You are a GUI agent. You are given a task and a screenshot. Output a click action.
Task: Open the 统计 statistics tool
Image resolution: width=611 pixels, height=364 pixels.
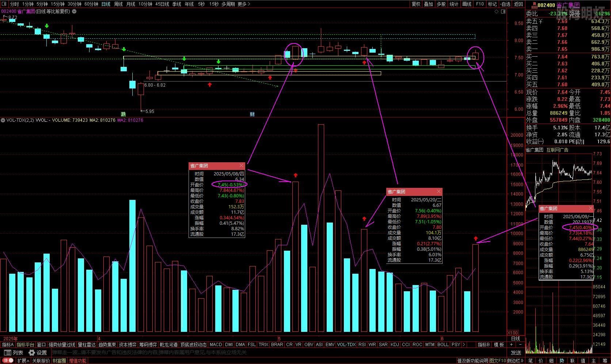[454, 4]
